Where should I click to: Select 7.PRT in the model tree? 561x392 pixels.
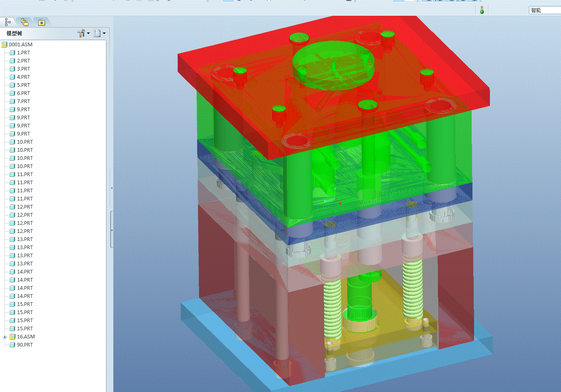tap(24, 101)
